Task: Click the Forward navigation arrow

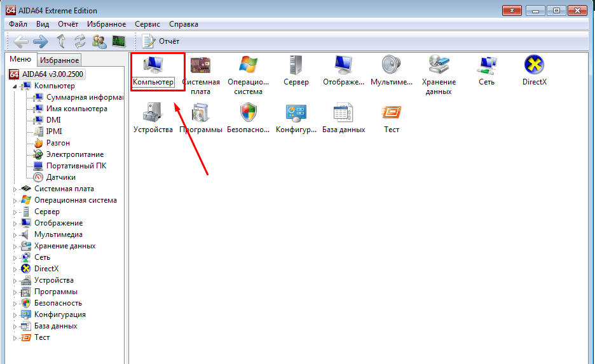Action: pos(41,41)
